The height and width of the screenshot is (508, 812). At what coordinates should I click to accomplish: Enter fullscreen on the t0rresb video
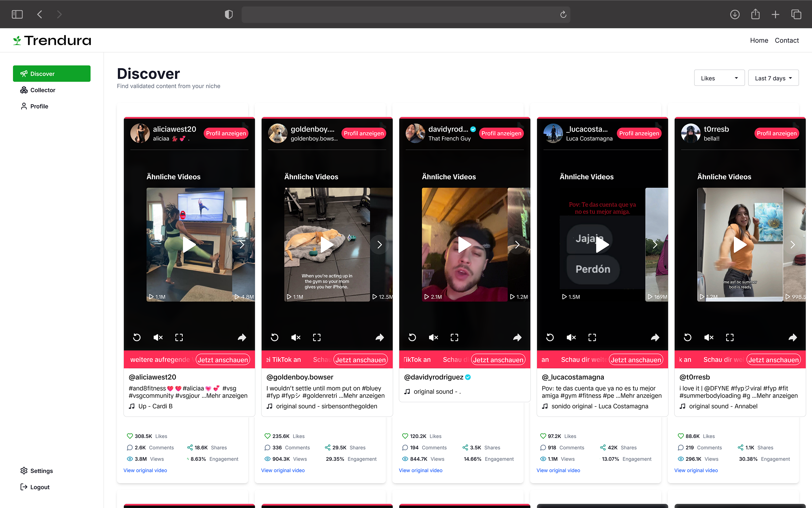click(730, 337)
